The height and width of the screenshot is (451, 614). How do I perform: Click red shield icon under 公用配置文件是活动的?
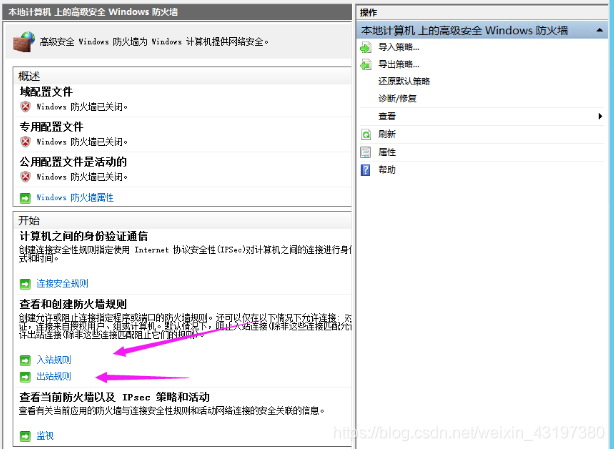[x=25, y=177]
